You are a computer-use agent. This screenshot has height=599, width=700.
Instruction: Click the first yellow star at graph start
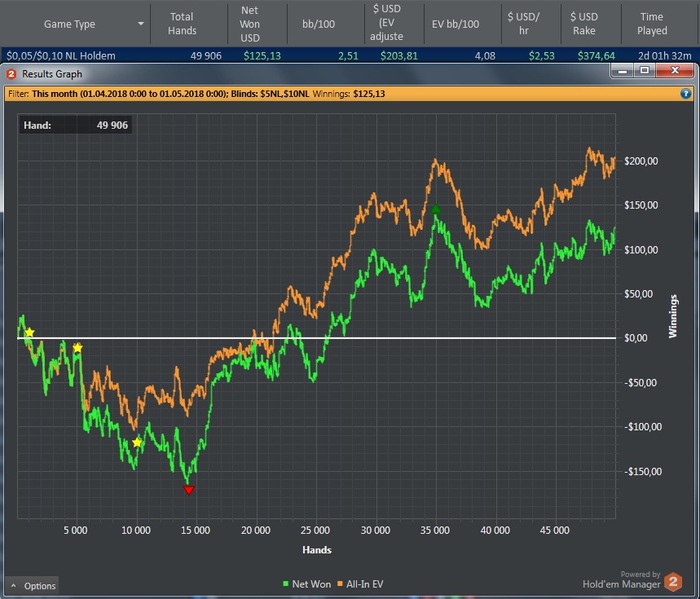(x=30, y=332)
